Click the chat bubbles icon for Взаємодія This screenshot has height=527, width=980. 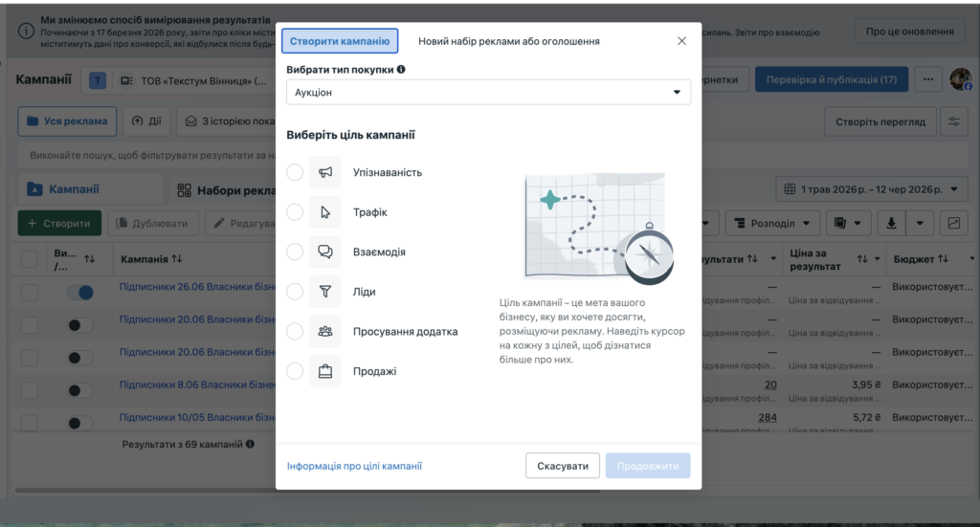[325, 252]
